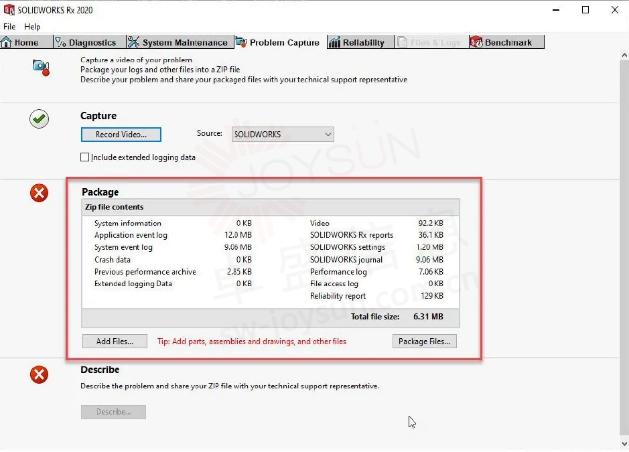Maximize the SOLIDWORKS Rx window
The width and height of the screenshot is (629, 452).
coord(585,10)
